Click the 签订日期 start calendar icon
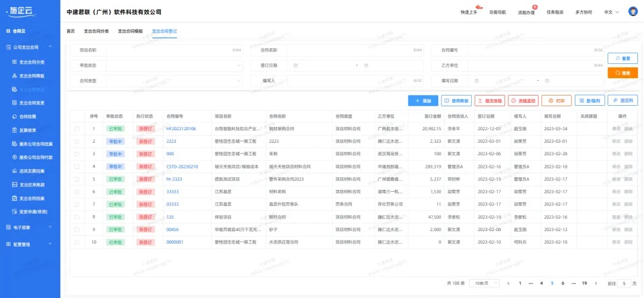 (296, 66)
